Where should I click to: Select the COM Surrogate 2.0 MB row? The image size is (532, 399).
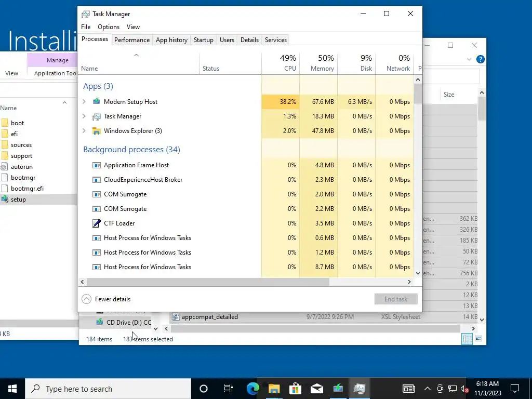[247, 194]
